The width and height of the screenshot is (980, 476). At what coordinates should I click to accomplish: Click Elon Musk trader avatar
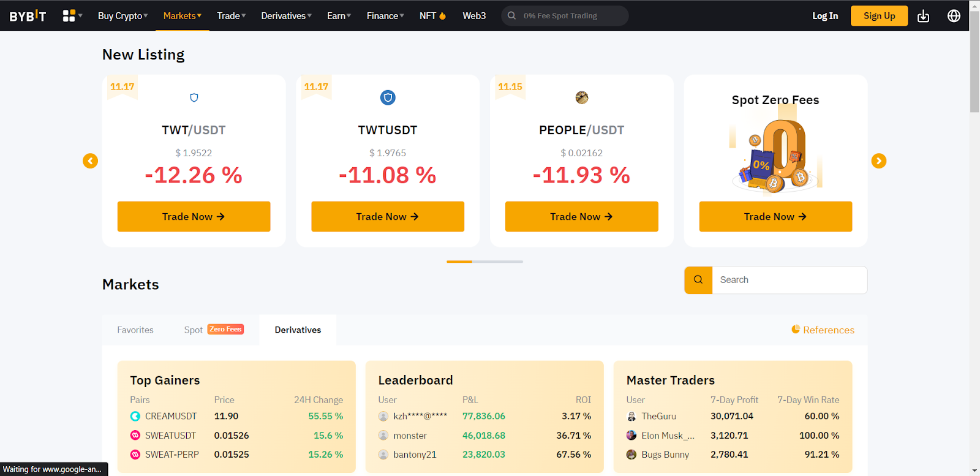pos(631,436)
